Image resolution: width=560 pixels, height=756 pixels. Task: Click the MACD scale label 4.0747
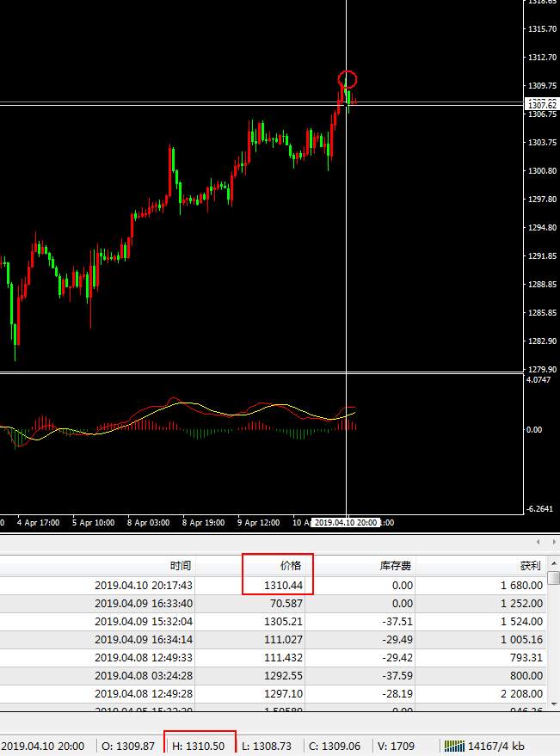coord(538,380)
